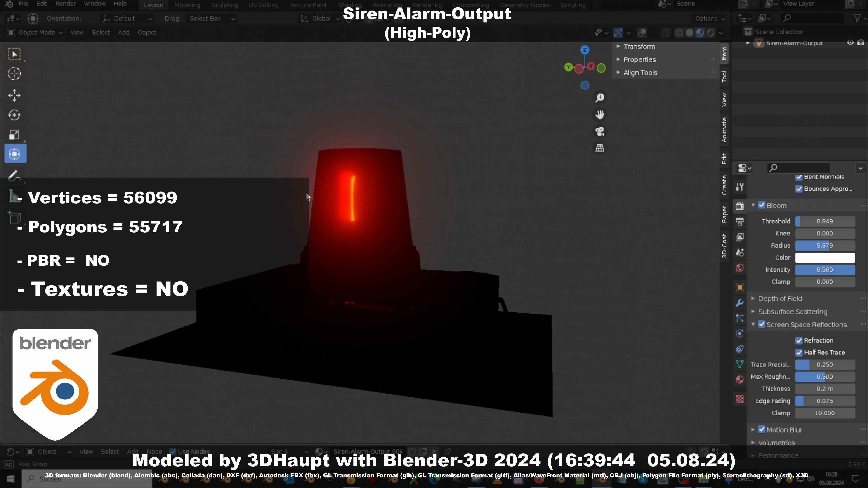Uncheck Half Res Trace
Screen dimensions: 868x488
point(799,353)
